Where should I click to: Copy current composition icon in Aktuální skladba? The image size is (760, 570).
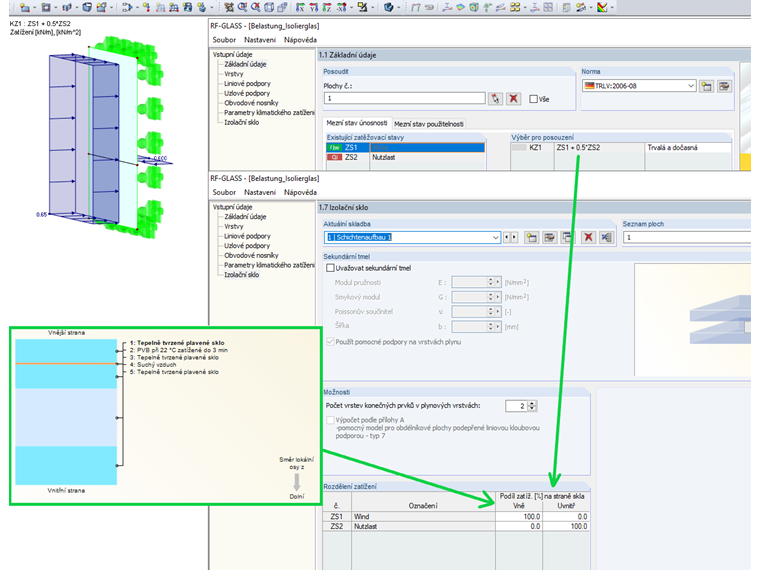567,238
